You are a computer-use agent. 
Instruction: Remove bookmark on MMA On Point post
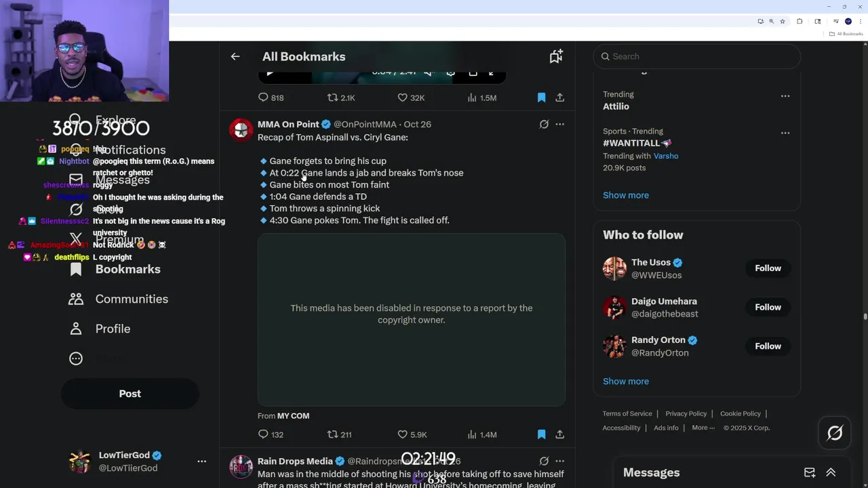click(x=541, y=434)
